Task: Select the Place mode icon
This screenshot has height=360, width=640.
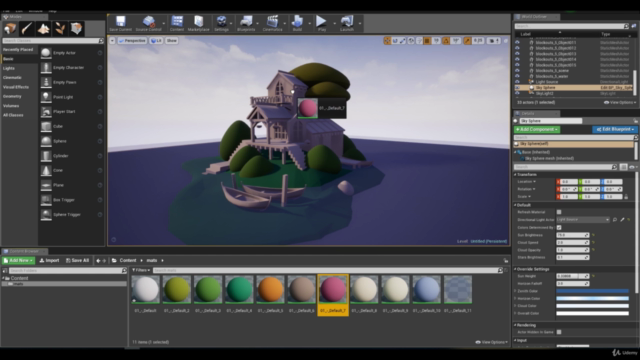Action: pyautogui.click(x=10, y=29)
